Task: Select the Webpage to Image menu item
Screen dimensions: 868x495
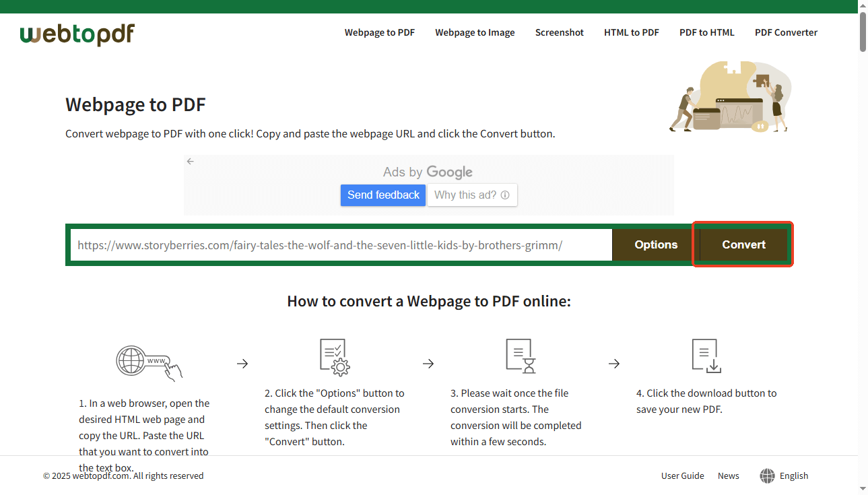Action: coord(475,32)
